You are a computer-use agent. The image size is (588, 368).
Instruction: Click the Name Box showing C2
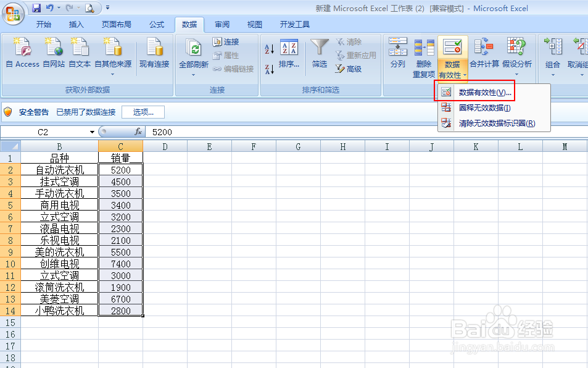coord(44,132)
